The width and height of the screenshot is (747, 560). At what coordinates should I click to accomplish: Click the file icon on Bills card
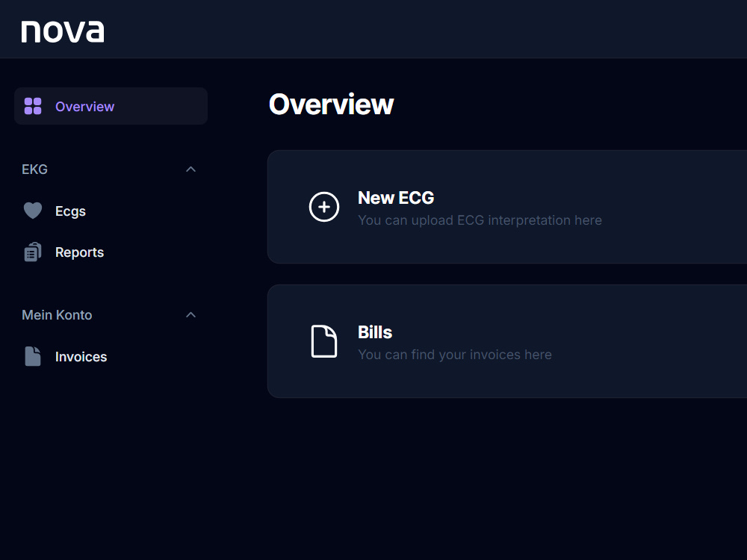[x=324, y=341]
